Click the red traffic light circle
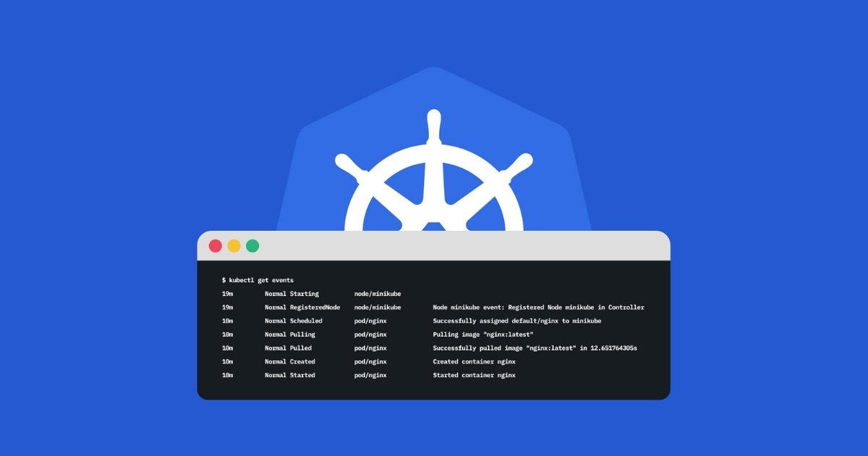 [x=215, y=246]
